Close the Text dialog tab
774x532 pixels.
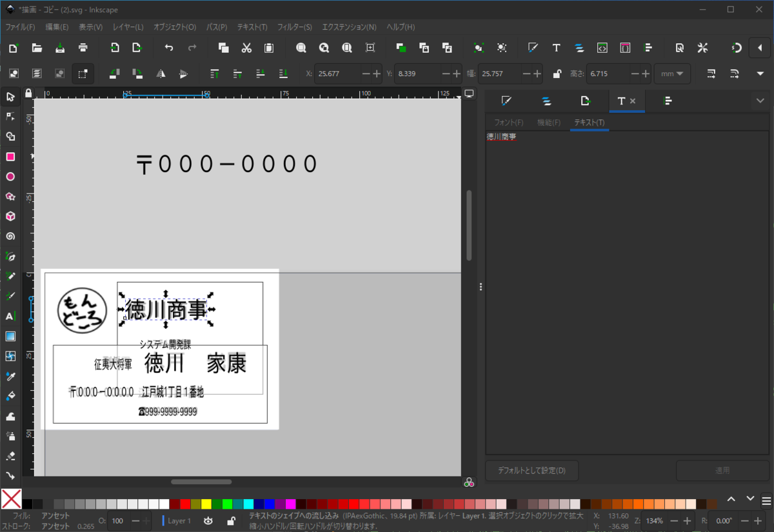pos(633,101)
